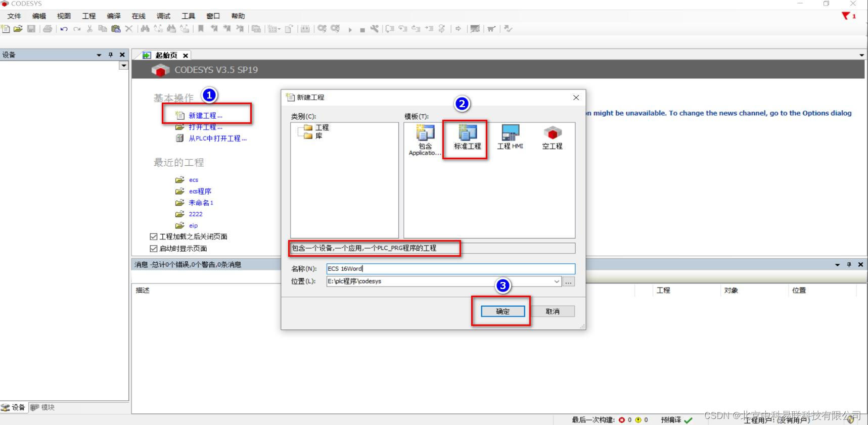
Task: Click the Cut scissors toolbar icon
Action: [x=89, y=29]
